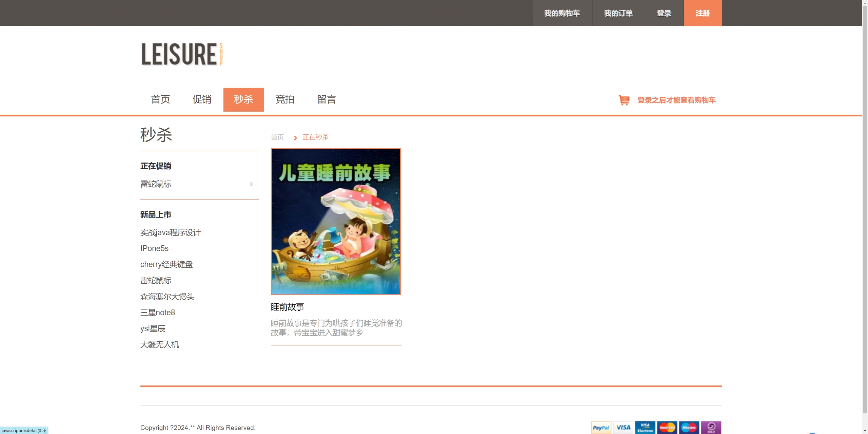Select the 秒杀 navigation tab
The width and height of the screenshot is (868, 434).
(243, 99)
